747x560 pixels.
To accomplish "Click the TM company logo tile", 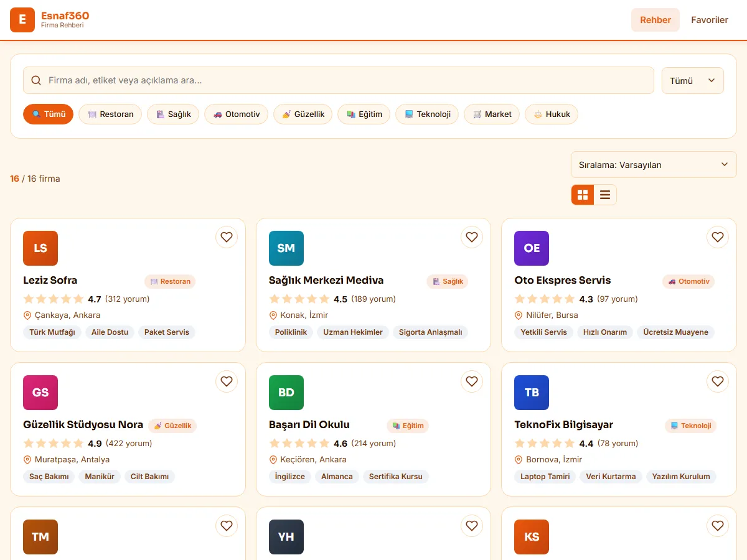I will (x=40, y=537).
